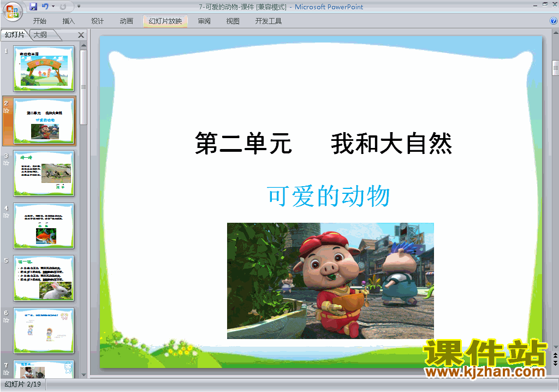Close the slides thumbnail pane

click(x=81, y=35)
